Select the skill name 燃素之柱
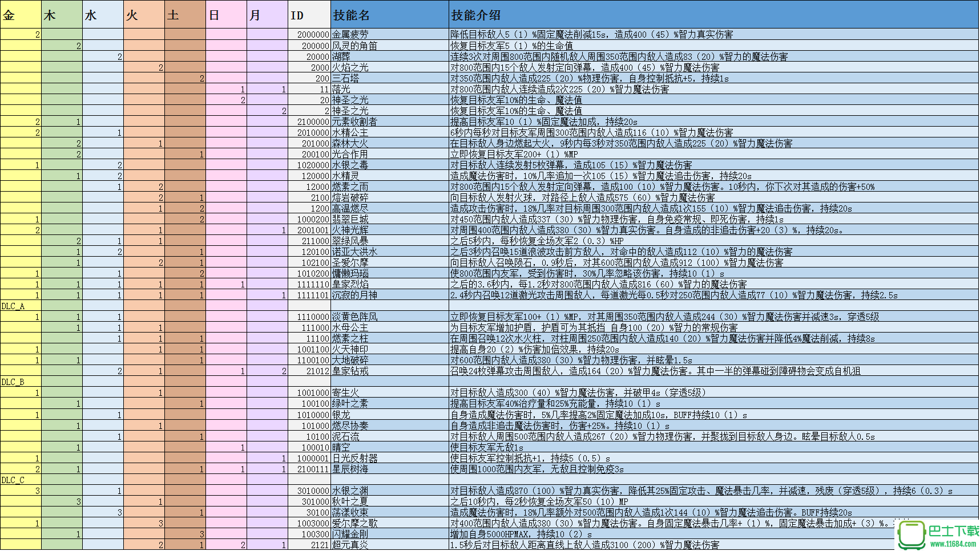Screen dimensions: 980x551 point(390,338)
